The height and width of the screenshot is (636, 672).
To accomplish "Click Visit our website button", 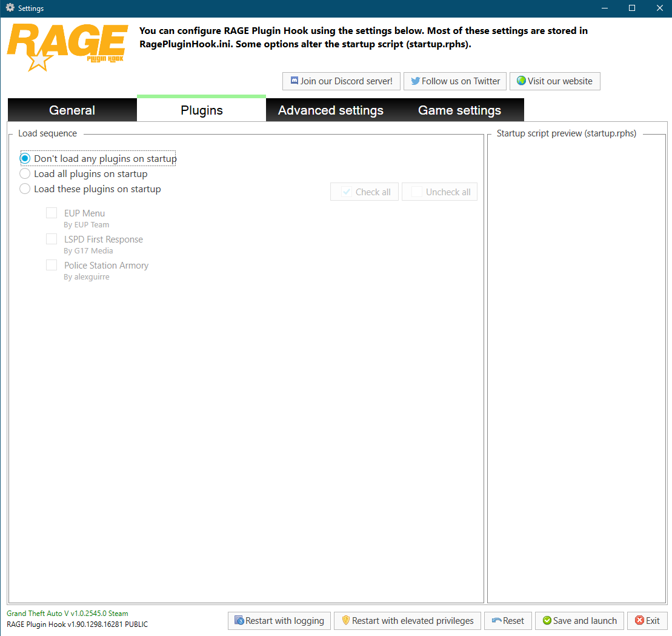I will tap(555, 81).
